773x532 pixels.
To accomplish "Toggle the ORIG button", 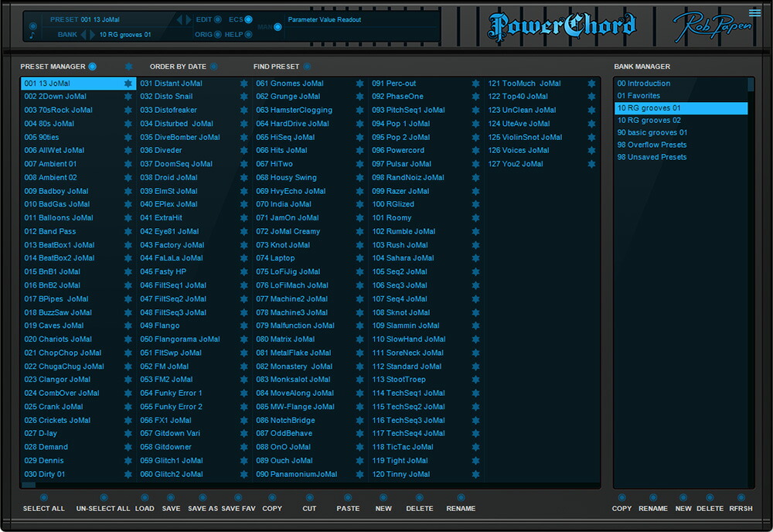I will point(217,35).
